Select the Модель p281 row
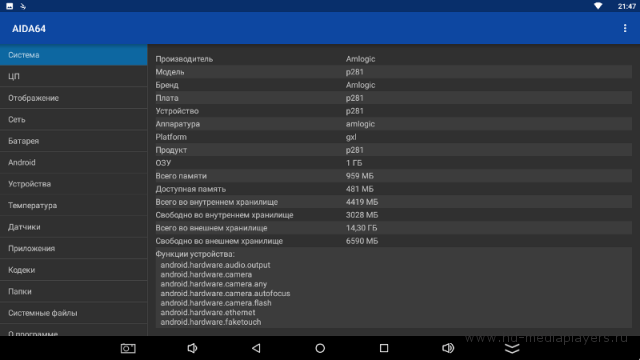The height and width of the screenshot is (360, 640). [x=393, y=72]
